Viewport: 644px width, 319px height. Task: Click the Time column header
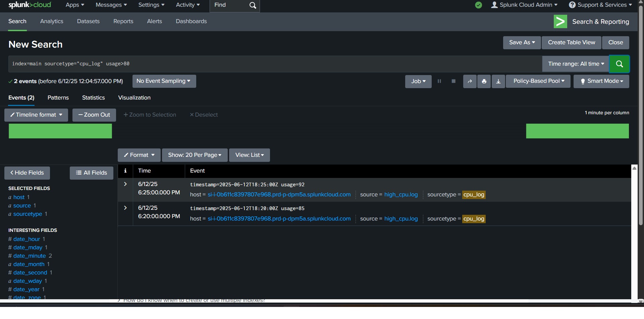coord(145,171)
